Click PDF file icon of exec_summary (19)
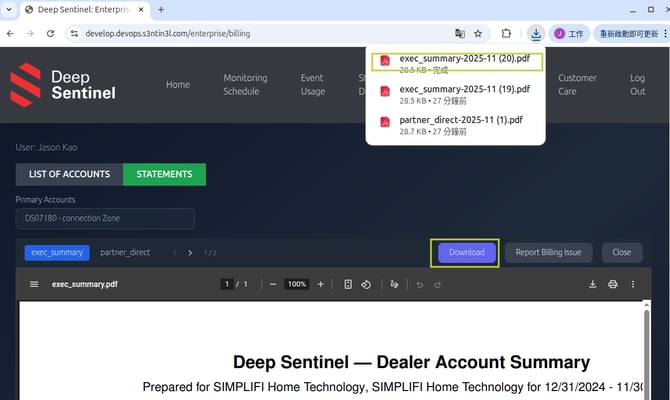 point(385,91)
